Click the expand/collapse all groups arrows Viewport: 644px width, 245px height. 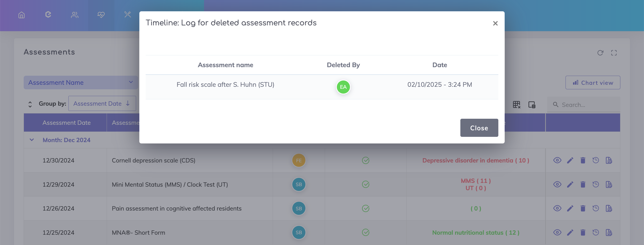tap(30, 104)
